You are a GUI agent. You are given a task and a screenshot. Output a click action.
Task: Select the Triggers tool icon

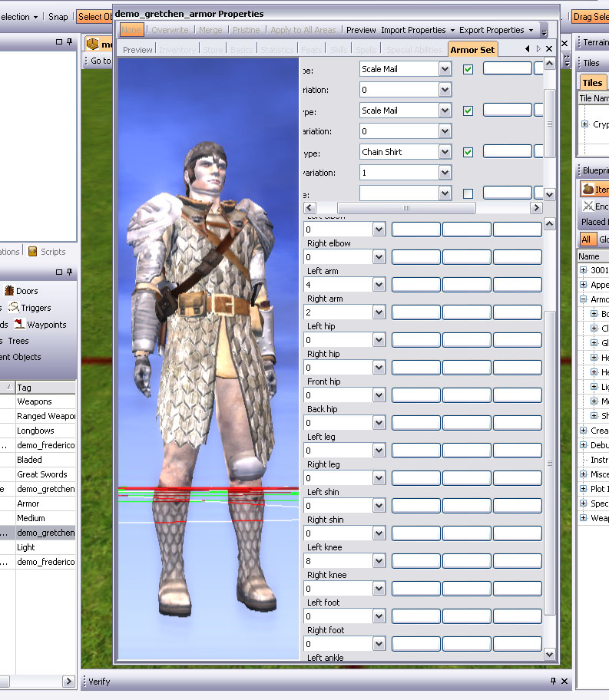(13, 307)
